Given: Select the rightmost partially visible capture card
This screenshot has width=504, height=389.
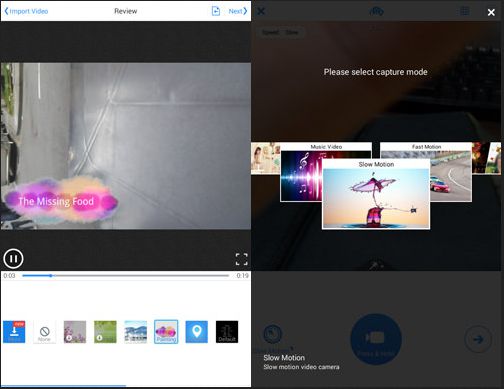Looking at the screenshot, I should coord(487,158).
